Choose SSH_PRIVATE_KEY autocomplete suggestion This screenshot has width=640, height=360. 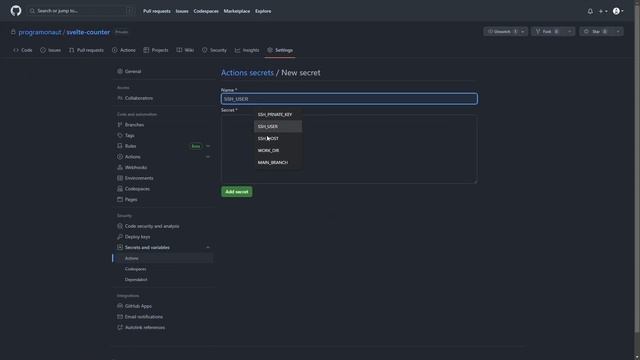(x=278, y=115)
